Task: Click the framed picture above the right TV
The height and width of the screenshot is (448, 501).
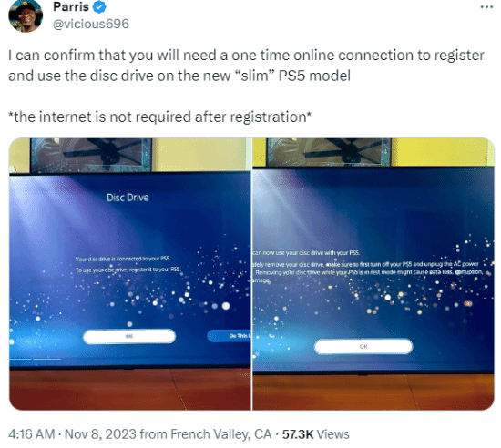Action: point(329,152)
